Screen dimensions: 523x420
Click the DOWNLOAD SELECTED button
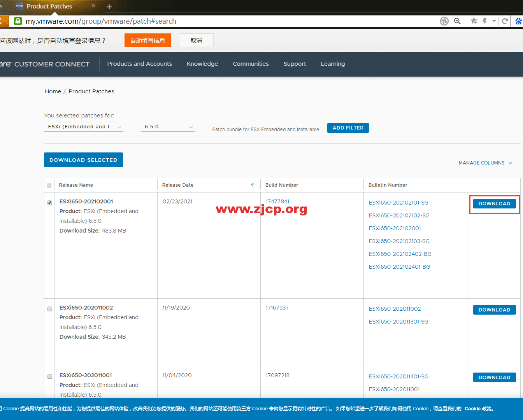83,160
